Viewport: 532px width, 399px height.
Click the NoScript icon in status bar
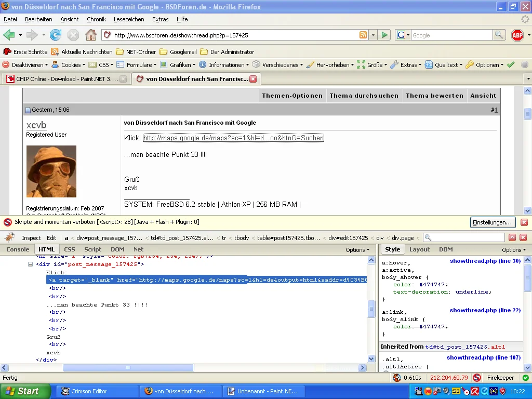click(x=476, y=378)
